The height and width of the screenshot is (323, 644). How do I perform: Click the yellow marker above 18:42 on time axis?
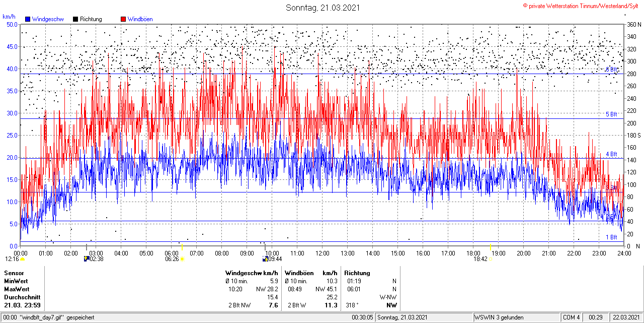490,247
